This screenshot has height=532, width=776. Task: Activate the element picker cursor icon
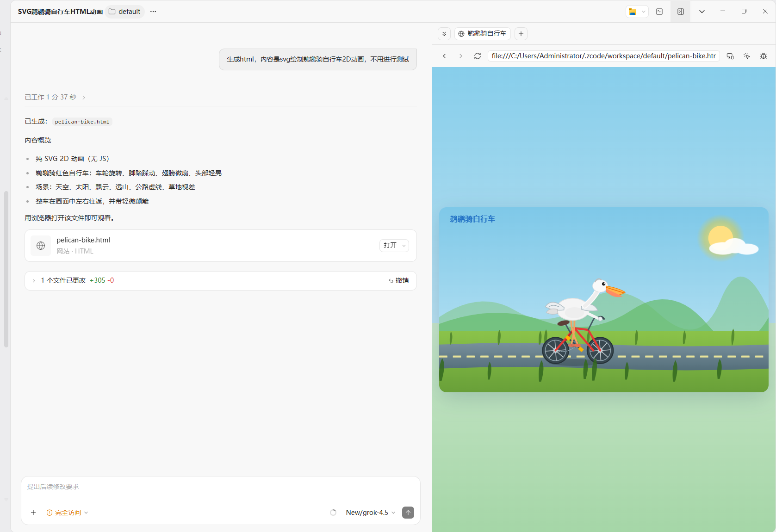click(747, 56)
